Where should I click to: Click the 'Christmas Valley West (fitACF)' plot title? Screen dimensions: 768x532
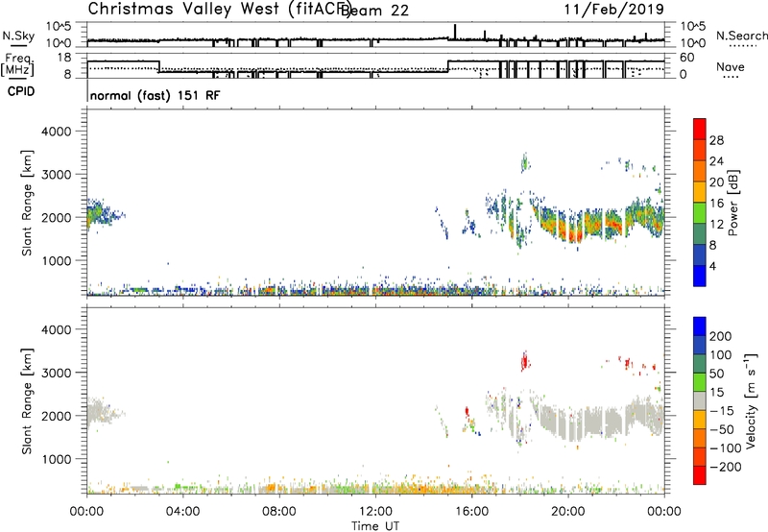[219, 10]
